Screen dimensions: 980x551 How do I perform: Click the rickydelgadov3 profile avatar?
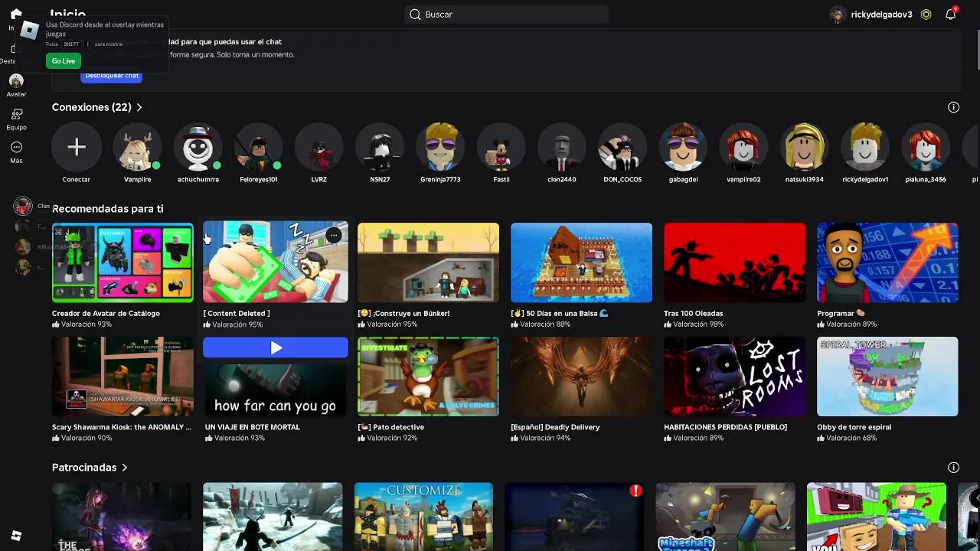838,15
